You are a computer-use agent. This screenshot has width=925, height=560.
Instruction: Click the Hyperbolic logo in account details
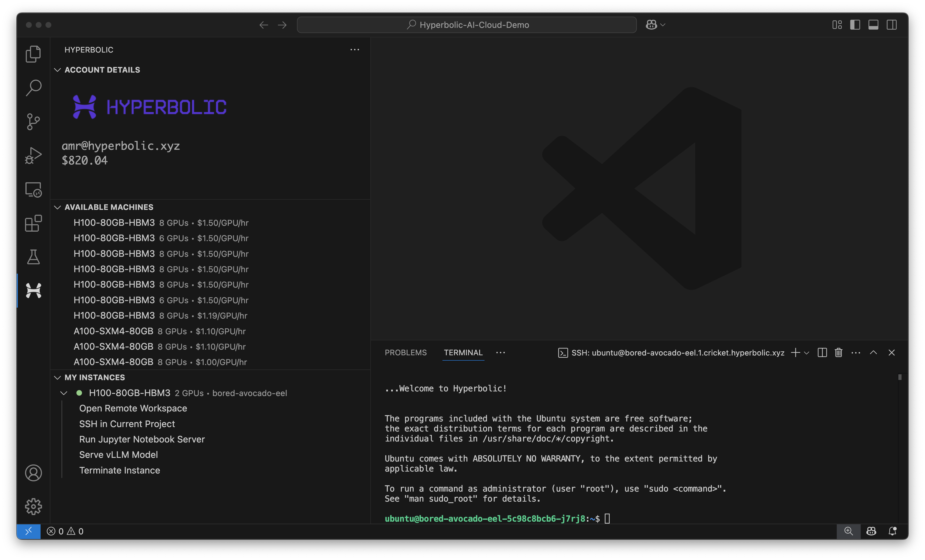point(150,107)
